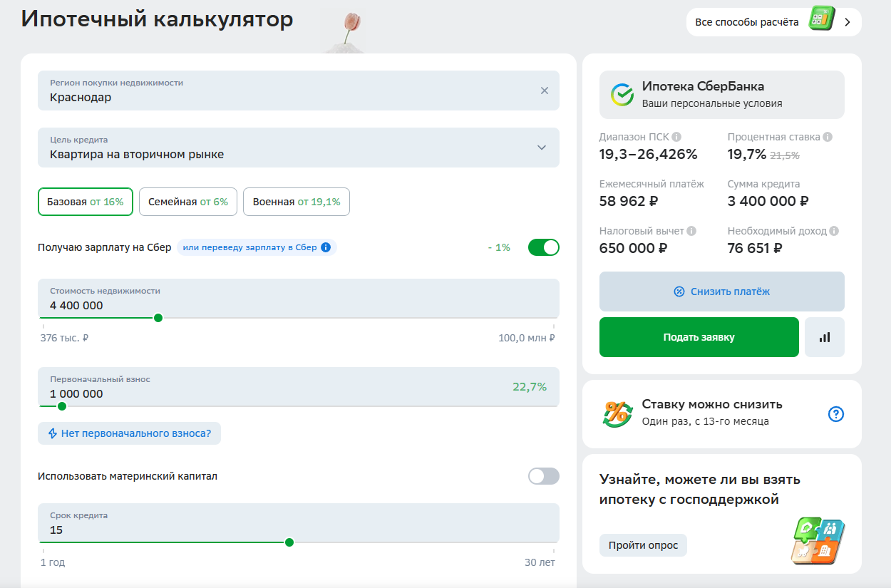
Task: Click Стоимость недвижимости slider handle
Action: tap(158, 318)
